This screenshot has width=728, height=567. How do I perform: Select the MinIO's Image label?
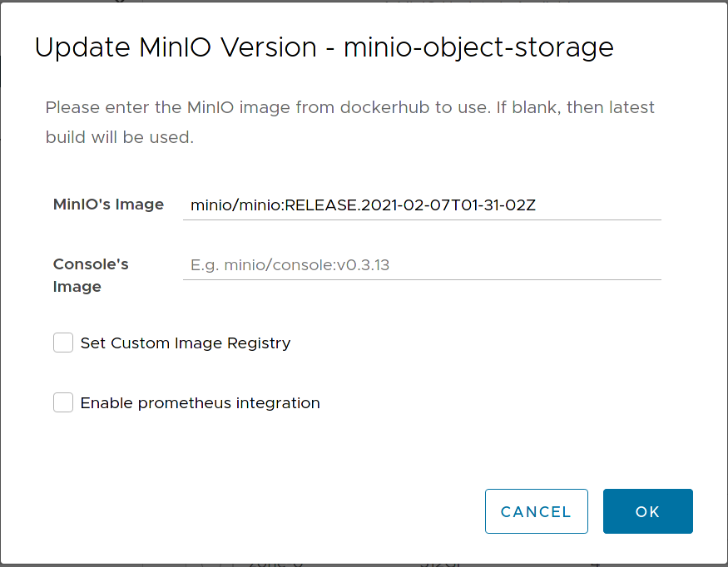(x=108, y=204)
